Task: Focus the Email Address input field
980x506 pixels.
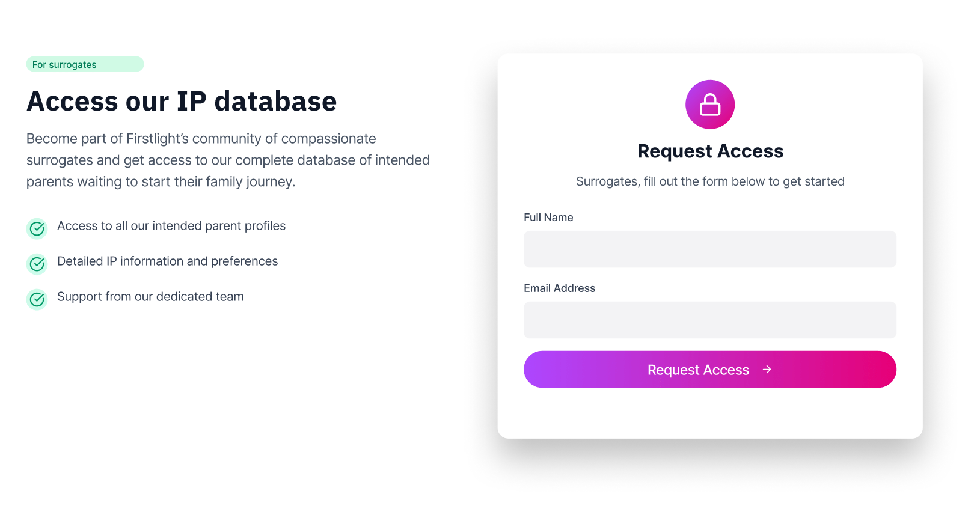Action: [x=709, y=320]
